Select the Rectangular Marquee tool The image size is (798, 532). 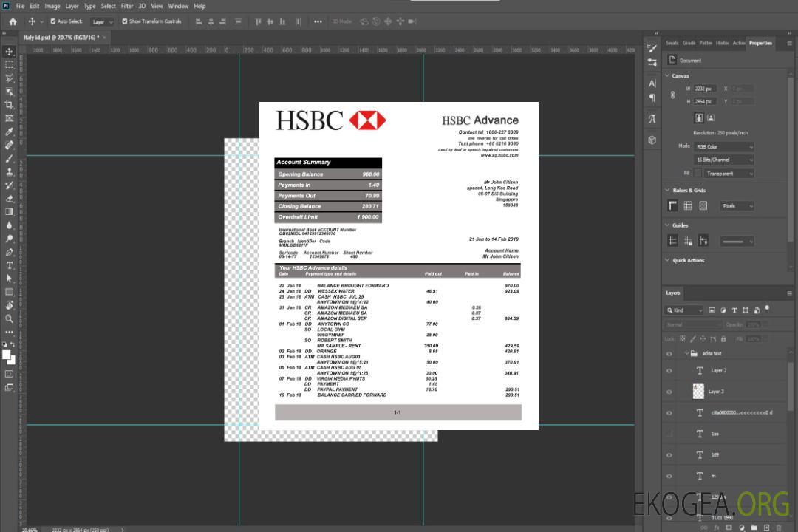[9, 65]
